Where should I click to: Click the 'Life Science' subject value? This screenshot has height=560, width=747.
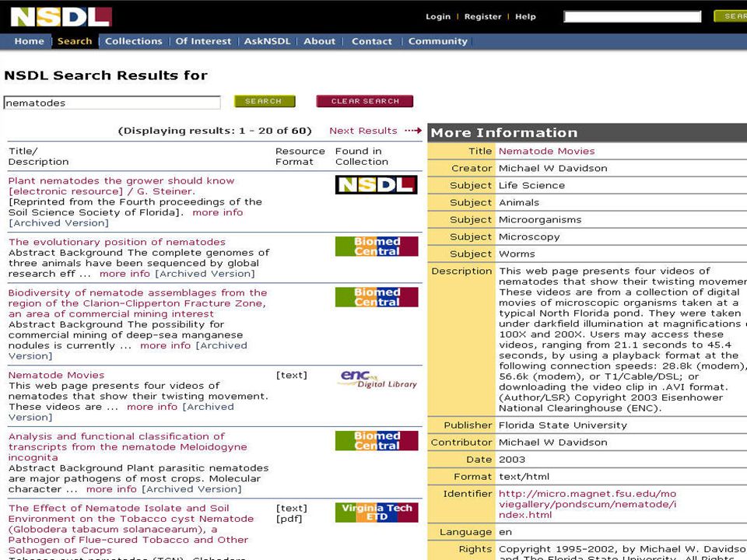click(531, 186)
